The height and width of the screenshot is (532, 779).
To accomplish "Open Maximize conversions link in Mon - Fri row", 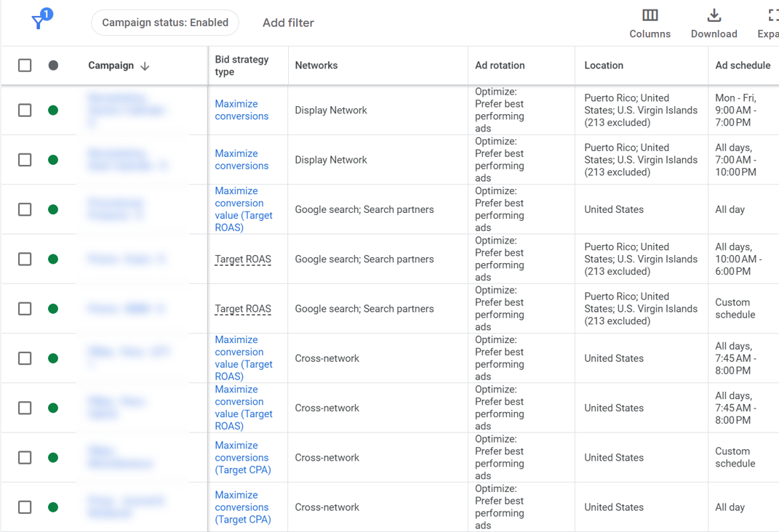I will 241,110.
